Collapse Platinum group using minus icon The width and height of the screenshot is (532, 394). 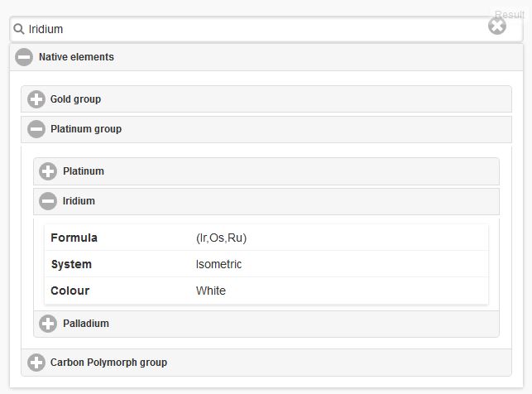[36, 129]
